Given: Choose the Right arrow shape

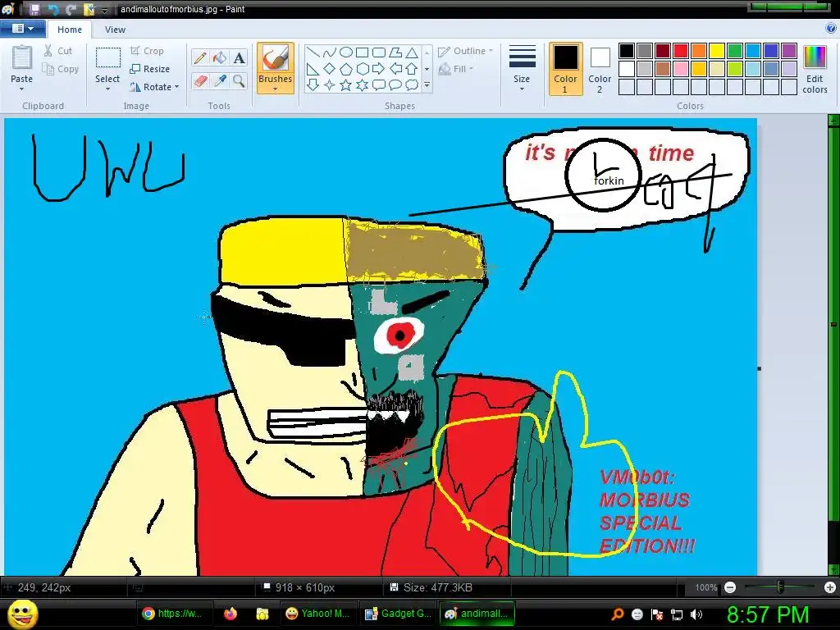Looking at the screenshot, I should (379, 69).
